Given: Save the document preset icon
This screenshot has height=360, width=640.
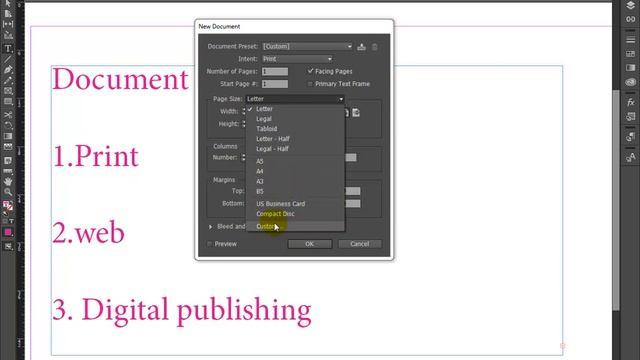Looking at the screenshot, I should tap(361, 47).
